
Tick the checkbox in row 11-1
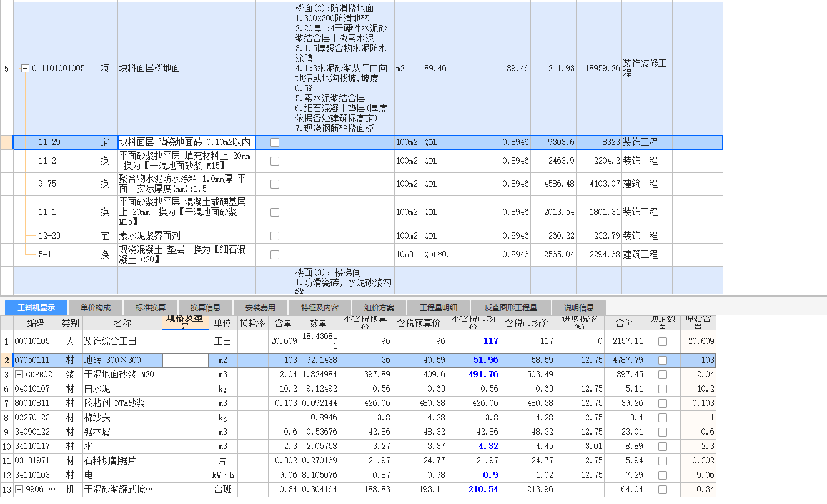tap(275, 212)
